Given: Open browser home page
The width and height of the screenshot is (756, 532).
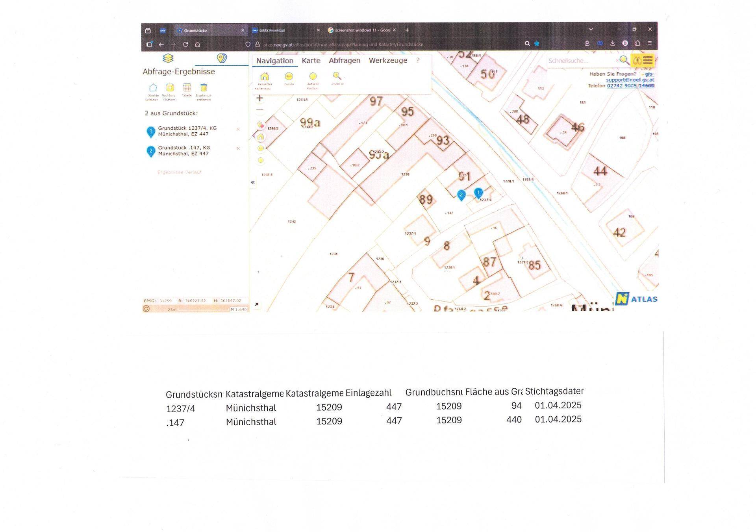Looking at the screenshot, I should point(198,44).
